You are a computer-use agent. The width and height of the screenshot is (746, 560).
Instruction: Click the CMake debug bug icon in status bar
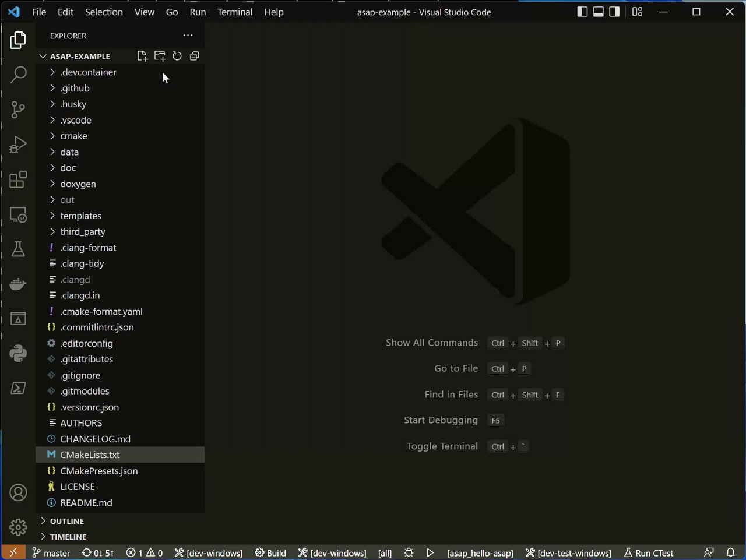[x=409, y=552]
